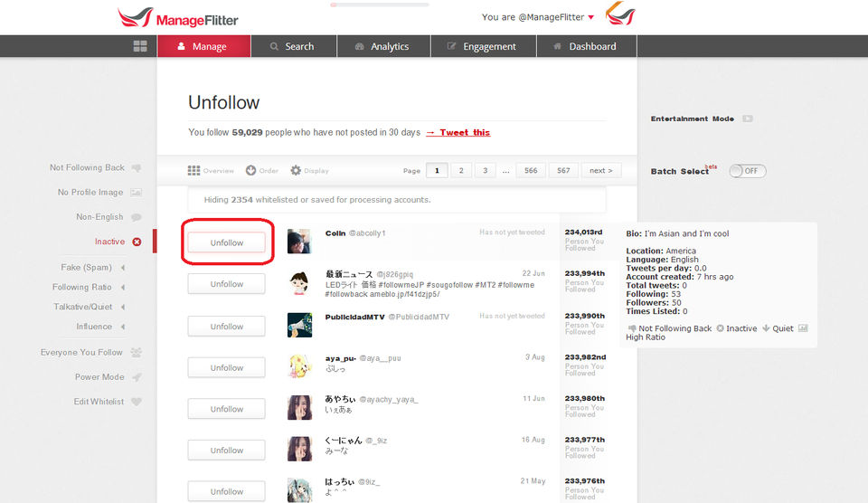Open the apps grid icon in navbar
The width and height of the screenshot is (868, 503).
(x=140, y=46)
